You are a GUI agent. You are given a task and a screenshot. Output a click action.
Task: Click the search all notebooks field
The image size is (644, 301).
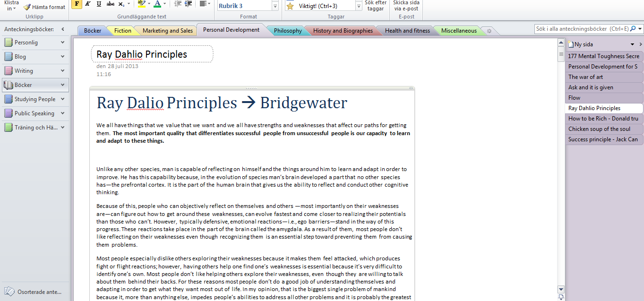coord(581,29)
